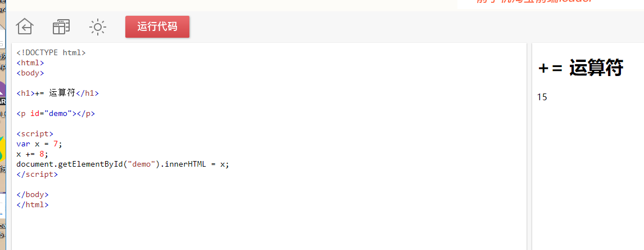644x250 pixels.
Task: Place cursor in the h1 heading code line
Action: coord(57,93)
